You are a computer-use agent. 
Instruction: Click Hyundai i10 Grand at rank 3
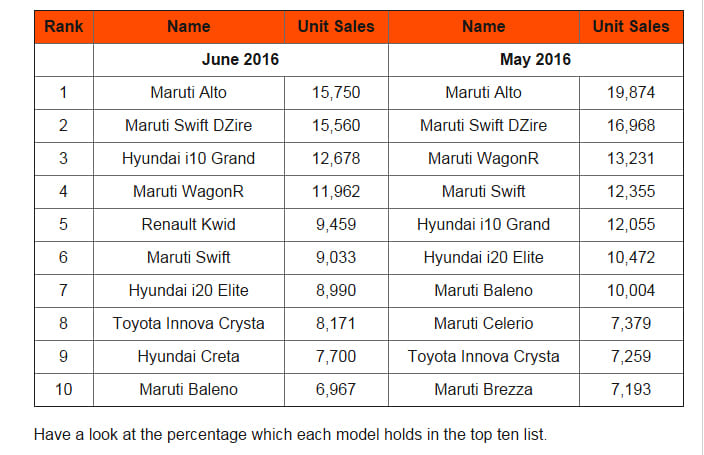click(x=189, y=159)
